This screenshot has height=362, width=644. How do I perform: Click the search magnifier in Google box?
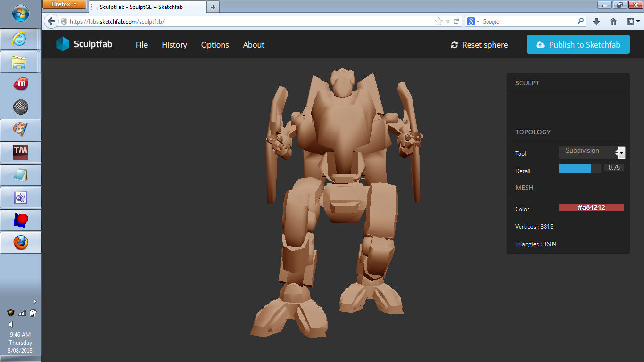pyautogui.click(x=580, y=21)
